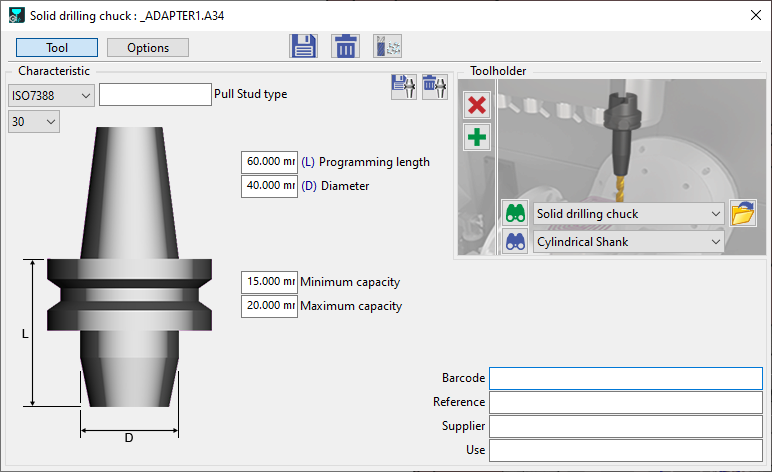The width and height of the screenshot is (772, 472).
Task: Save the toolholder characteristic using disk-holder icon
Action: 403,87
